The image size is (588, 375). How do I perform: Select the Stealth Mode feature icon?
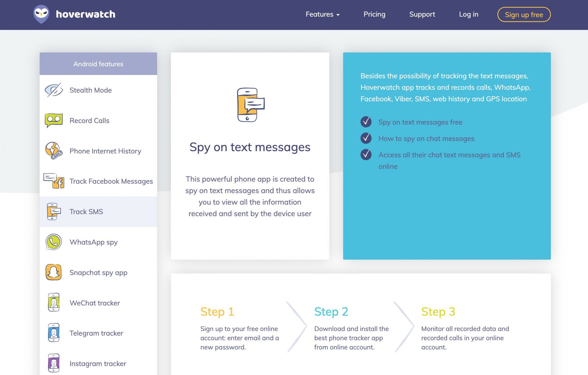pos(53,90)
